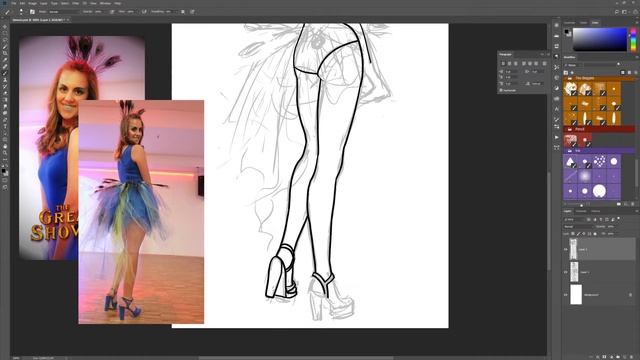Select the Spot Healing Brush tool
640x360 pixels.
(x=5, y=67)
